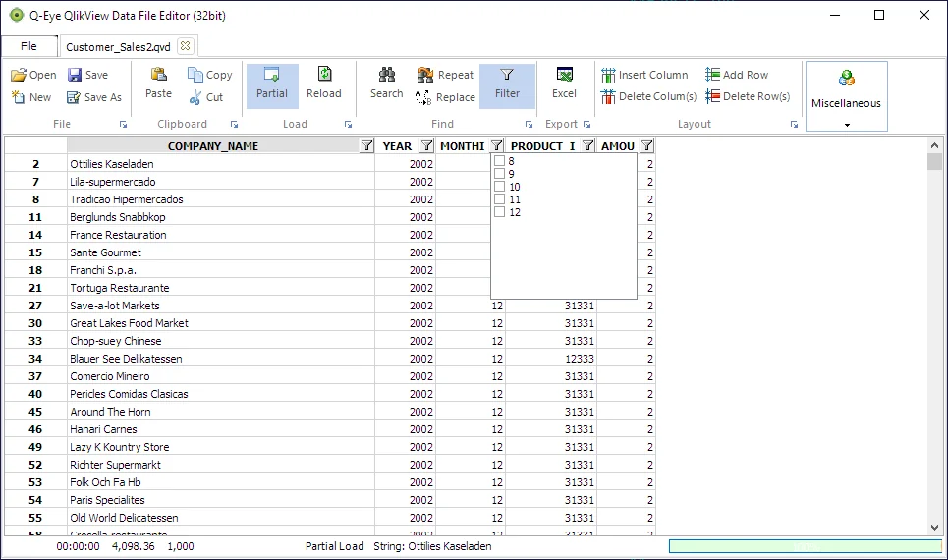This screenshot has height=560, width=948.
Task: Check month 11 in filter list
Action: click(499, 199)
